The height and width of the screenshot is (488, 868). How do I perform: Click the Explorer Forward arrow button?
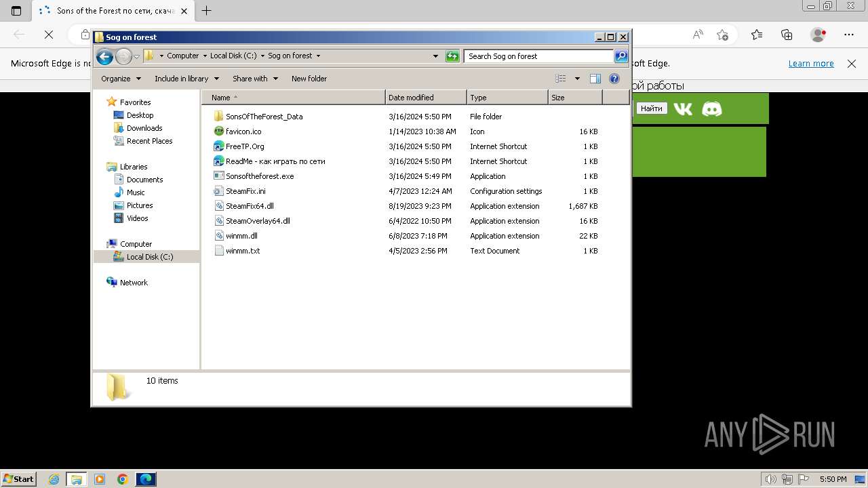point(123,56)
